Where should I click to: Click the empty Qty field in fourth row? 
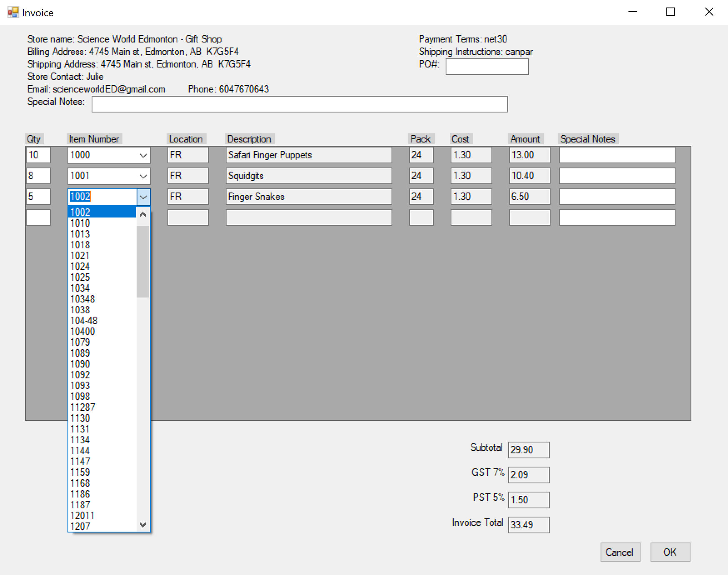[38, 217]
